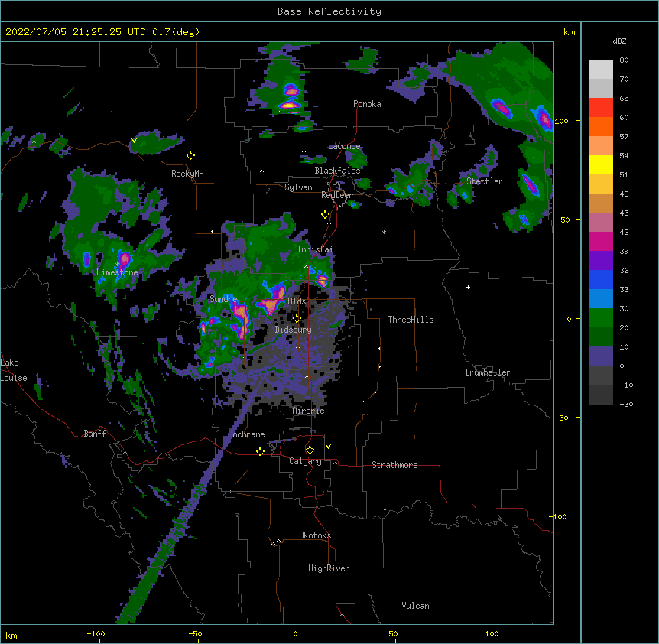Click the Sundre town label
Screen dimensions: 659x644
pos(223,299)
